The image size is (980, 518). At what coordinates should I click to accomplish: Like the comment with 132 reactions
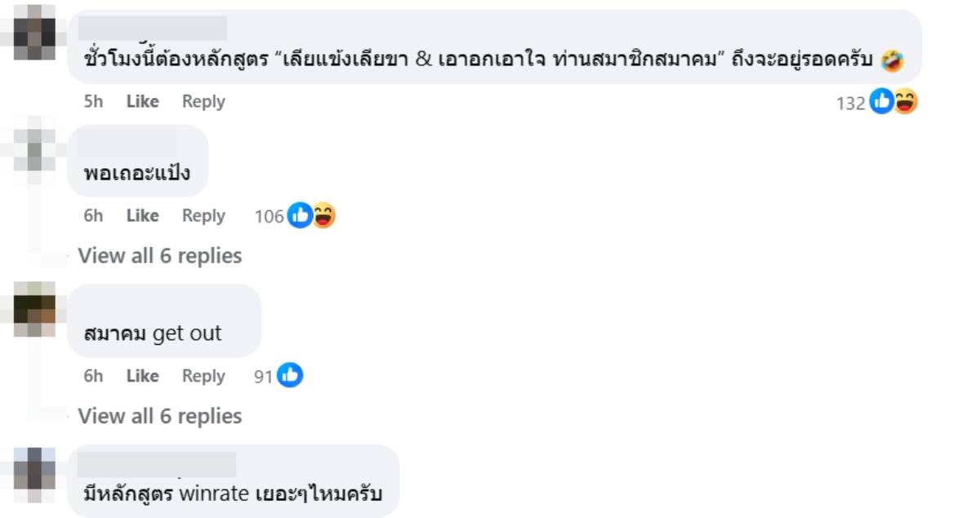pos(142,102)
